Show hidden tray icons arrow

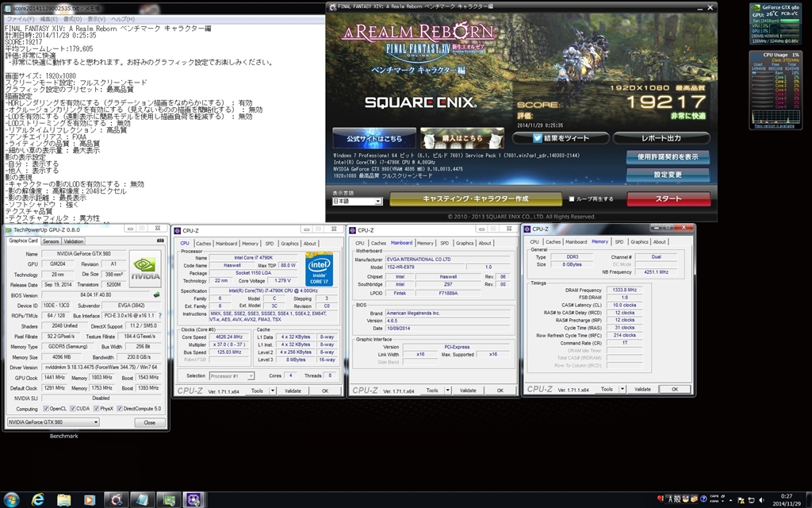[x=731, y=500]
